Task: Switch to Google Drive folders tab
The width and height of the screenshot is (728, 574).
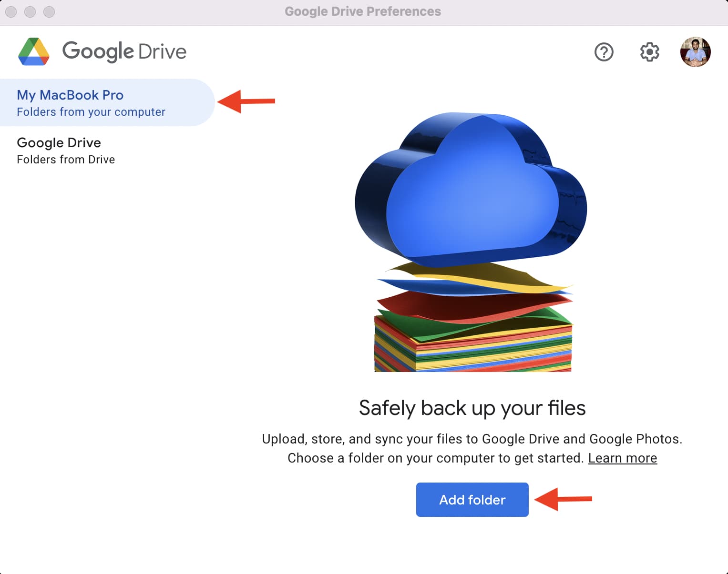Action: coord(107,151)
